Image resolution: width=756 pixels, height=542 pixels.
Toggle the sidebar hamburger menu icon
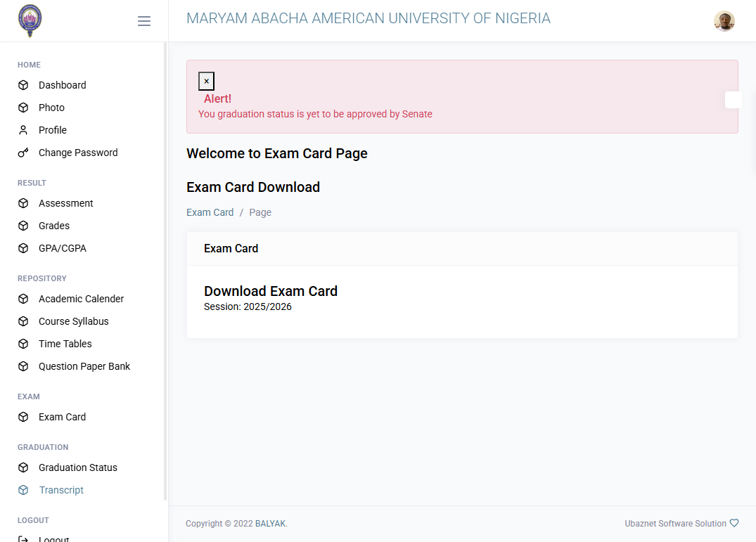coord(144,20)
